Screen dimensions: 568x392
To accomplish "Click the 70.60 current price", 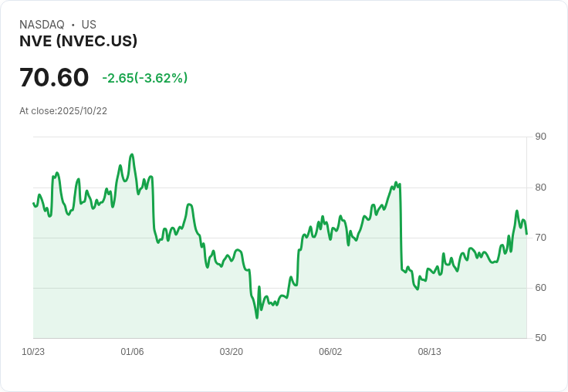I will pos(54,78).
